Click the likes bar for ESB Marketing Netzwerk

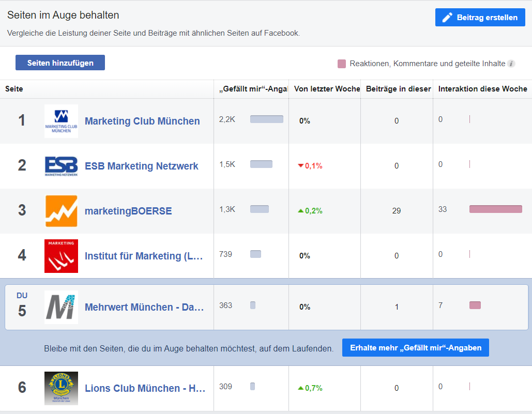[x=261, y=164]
